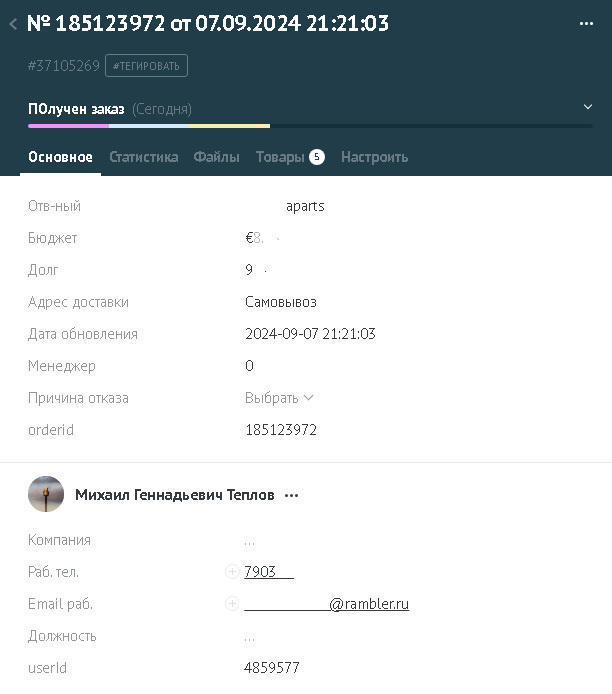Click the contact avatar photo
The width and height of the screenshot is (612, 694).
coord(46,494)
